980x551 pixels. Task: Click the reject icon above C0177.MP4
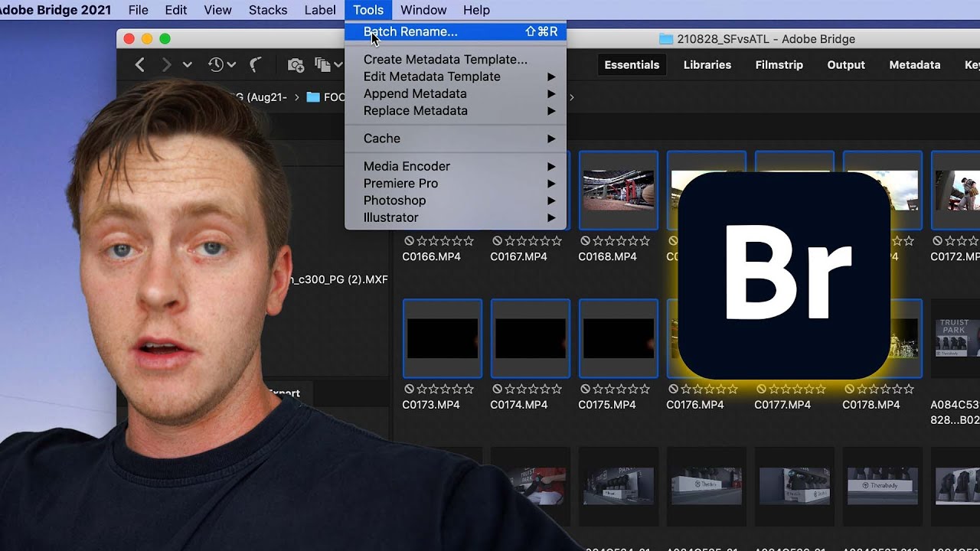[x=761, y=389]
